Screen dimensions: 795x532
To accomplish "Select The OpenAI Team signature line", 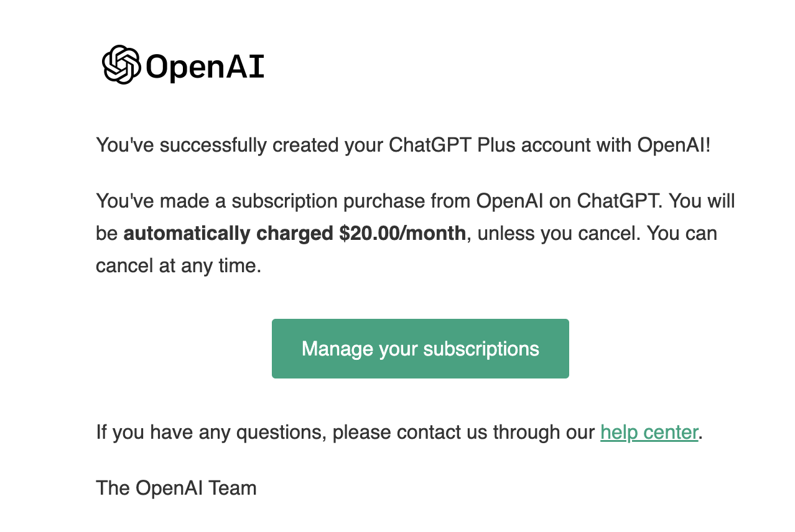I will (176, 488).
